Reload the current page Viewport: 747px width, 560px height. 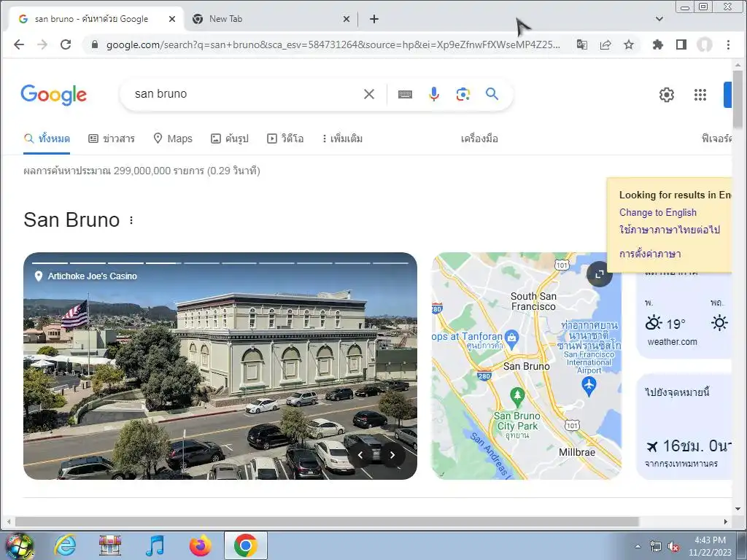coord(66,44)
